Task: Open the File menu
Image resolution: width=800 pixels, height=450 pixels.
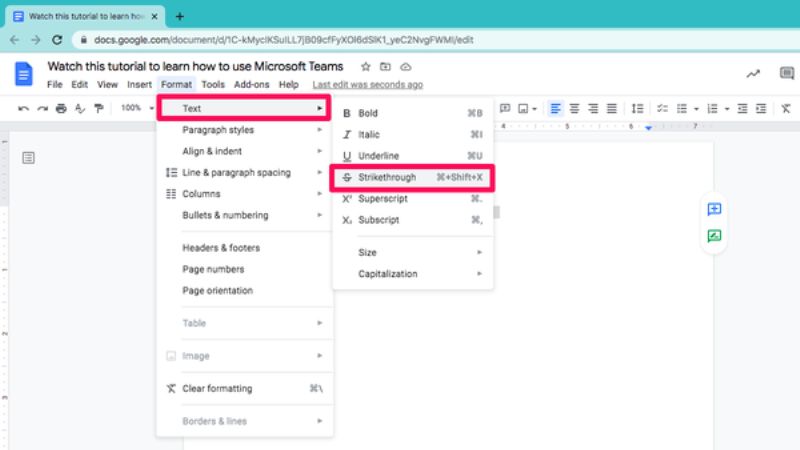Action: (x=55, y=85)
